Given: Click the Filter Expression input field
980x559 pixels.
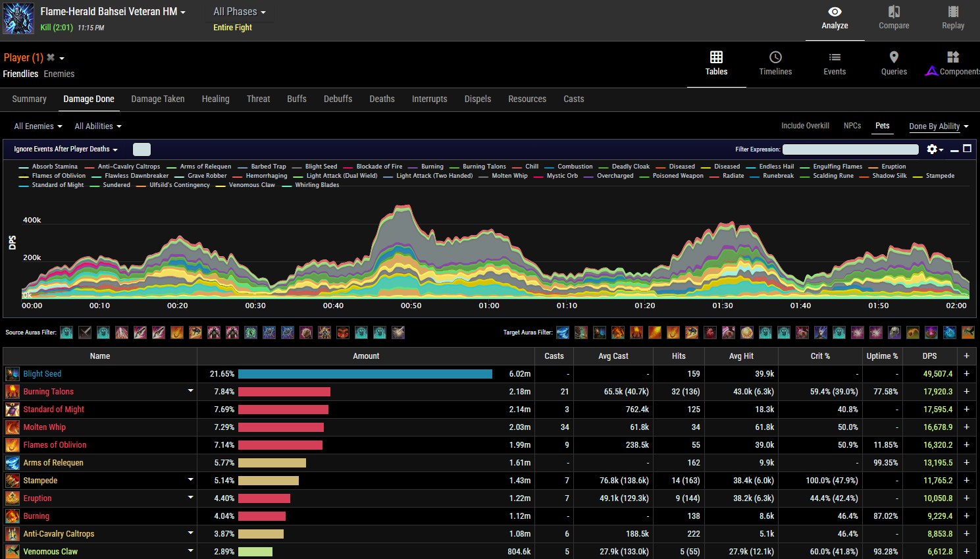Looking at the screenshot, I should coord(850,149).
